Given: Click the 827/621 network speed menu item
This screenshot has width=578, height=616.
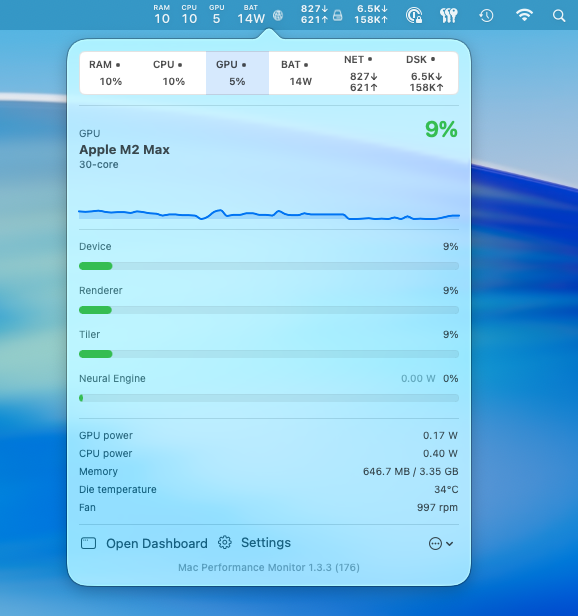Looking at the screenshot, I should (x=314, y=15).
